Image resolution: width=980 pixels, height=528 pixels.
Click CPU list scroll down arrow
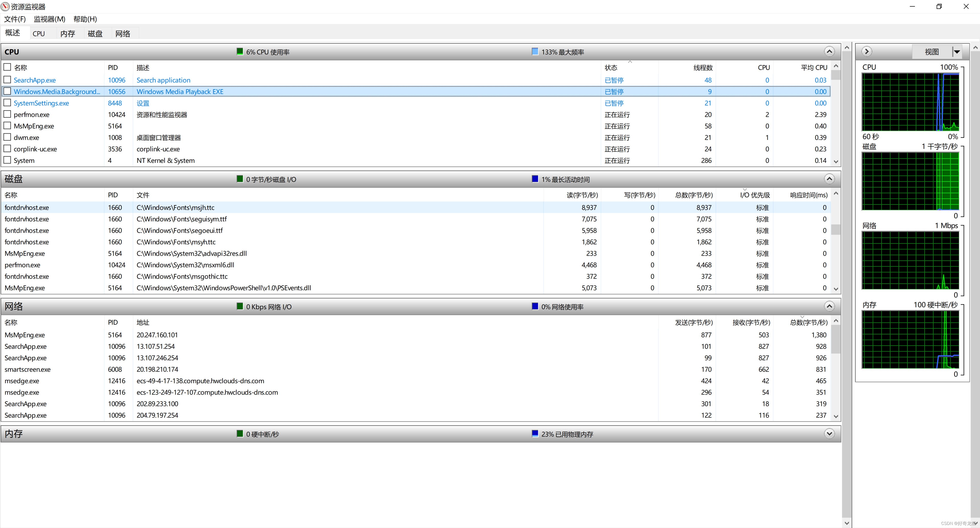click(836, 161)
